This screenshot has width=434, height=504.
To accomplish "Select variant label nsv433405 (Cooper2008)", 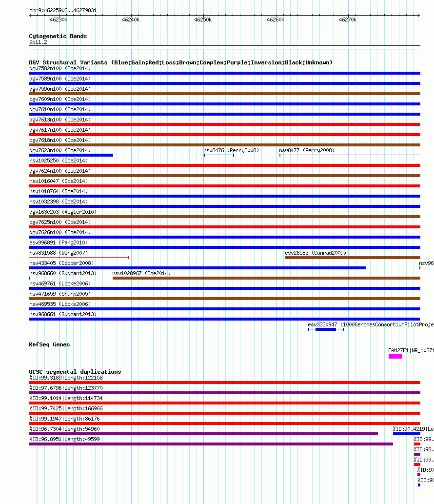I will coord(61,263).
